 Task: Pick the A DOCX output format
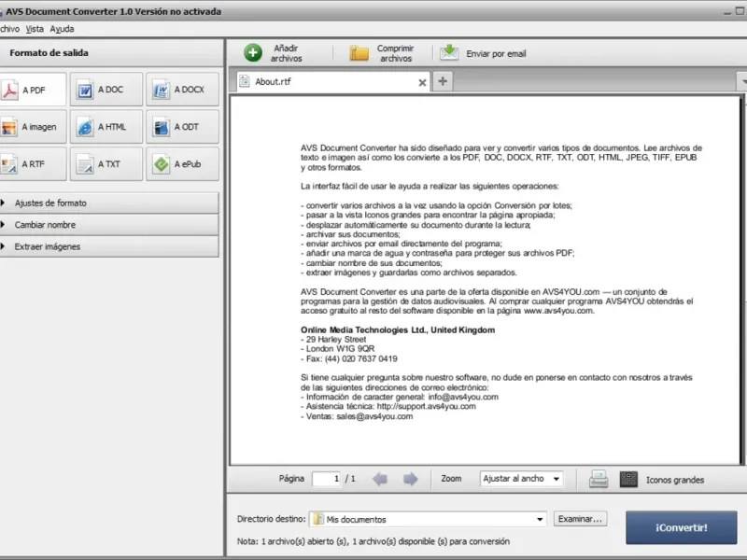point(182,90)
